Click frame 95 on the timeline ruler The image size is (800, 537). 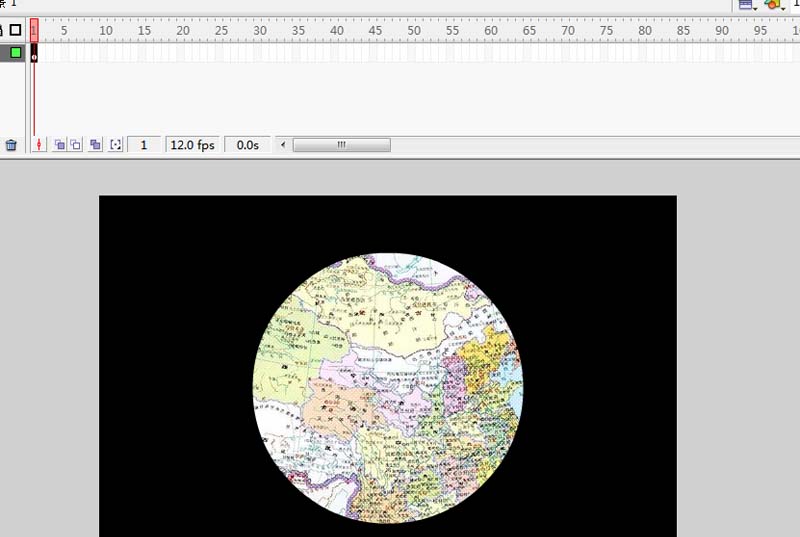click(x=761, y=31)
